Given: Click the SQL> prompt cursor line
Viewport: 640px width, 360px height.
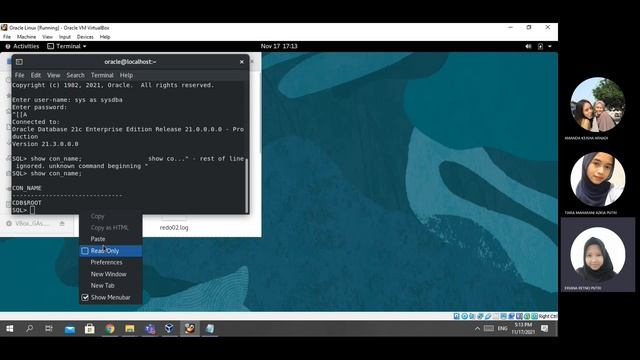Looking at the screenshot, I should 23,210.
